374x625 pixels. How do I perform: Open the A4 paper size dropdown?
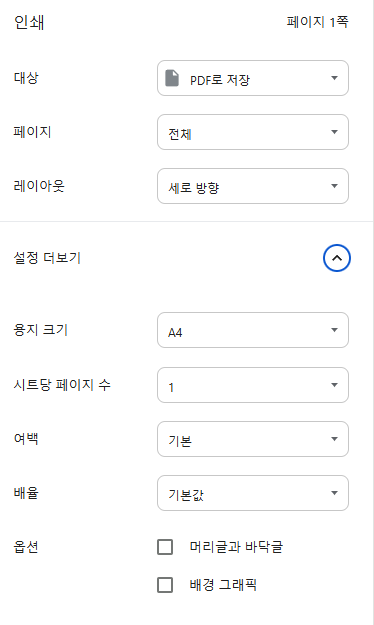pyautogui.click(x=253, y=330)
